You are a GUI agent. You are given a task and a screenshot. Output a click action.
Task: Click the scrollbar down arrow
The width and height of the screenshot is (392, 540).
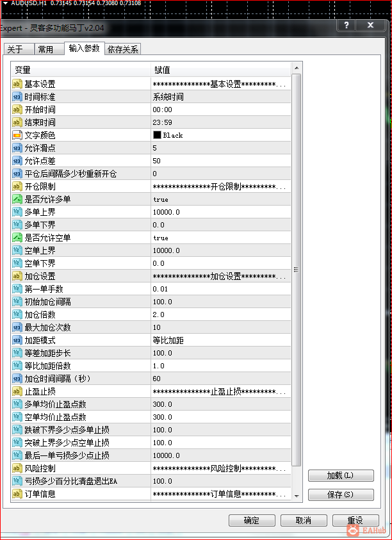click(x=296, y=496)
